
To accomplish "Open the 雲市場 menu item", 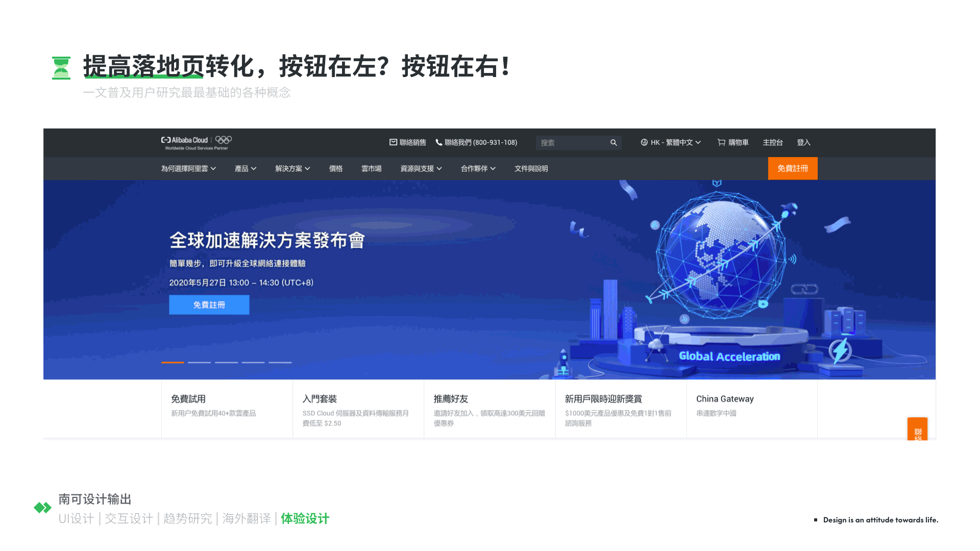I will pos(371,169).
